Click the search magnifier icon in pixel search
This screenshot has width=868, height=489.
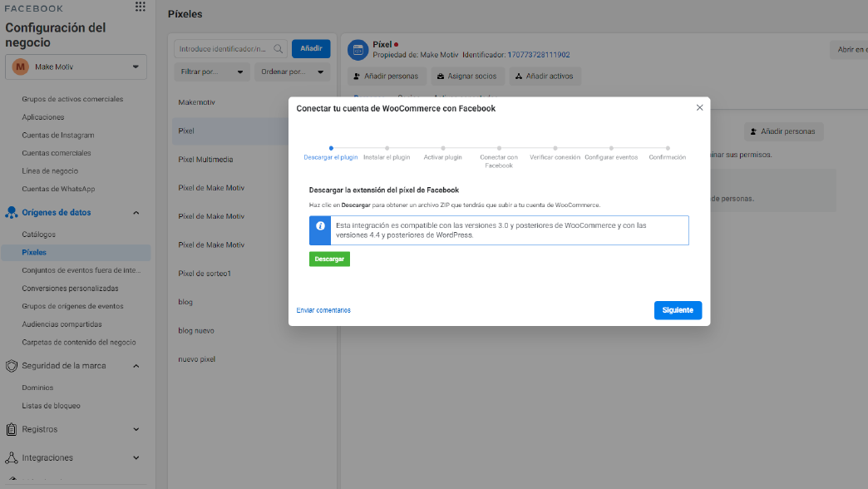278,49
